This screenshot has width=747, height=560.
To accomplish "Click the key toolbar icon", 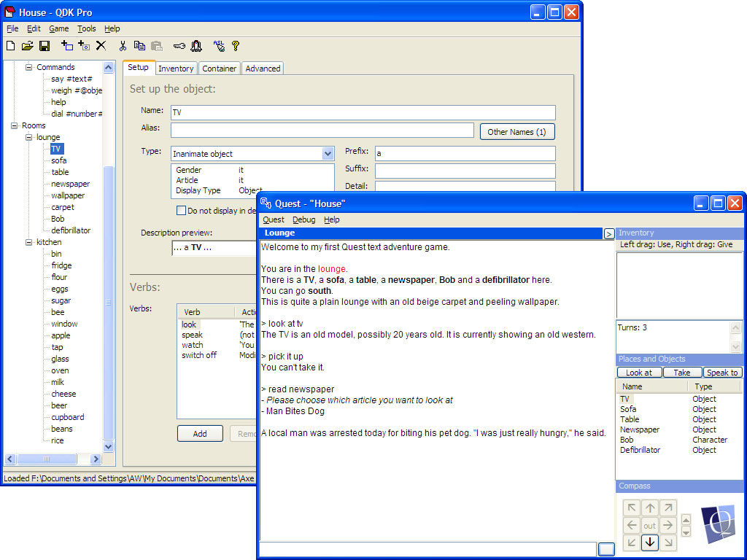I will click(x=179, y=46).
